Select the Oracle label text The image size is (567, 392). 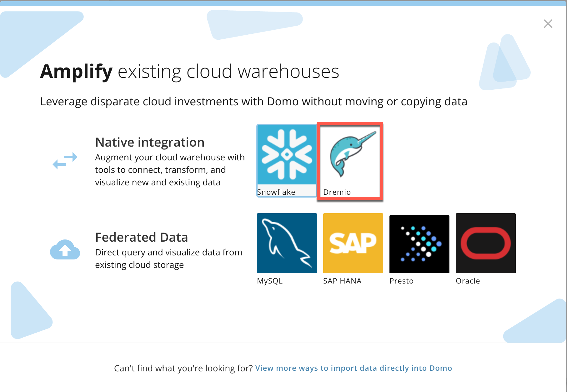(x=468, y=281)
